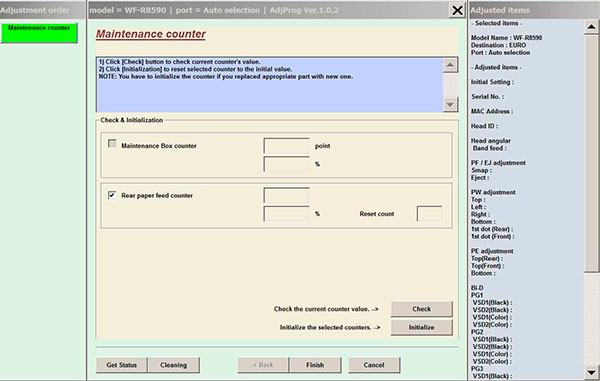Screen dimensions: 600x381
Task: Click the Maintenance Box point field
Action: 287,146
